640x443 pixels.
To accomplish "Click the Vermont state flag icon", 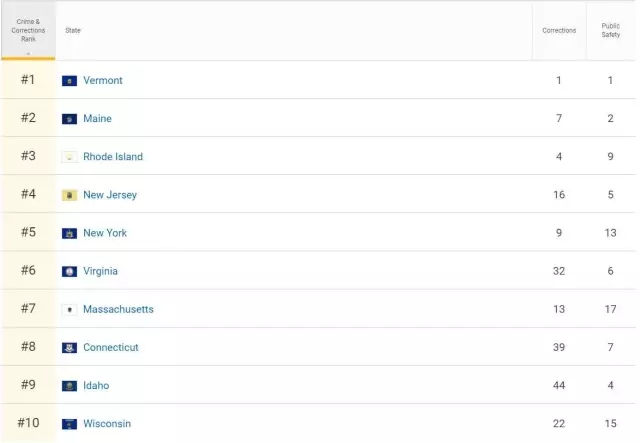I will tap(69, 81).
